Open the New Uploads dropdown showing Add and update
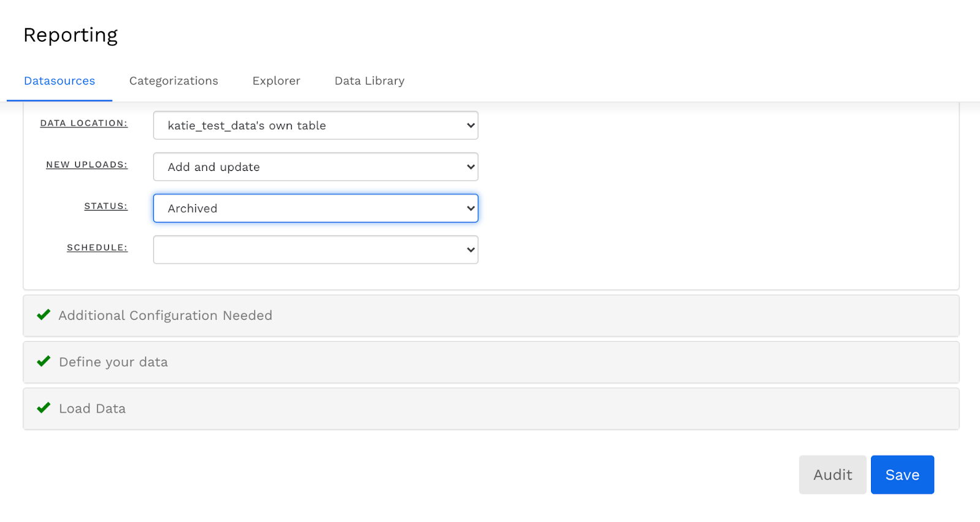980x522 pixels. click(x=315, y=167)
